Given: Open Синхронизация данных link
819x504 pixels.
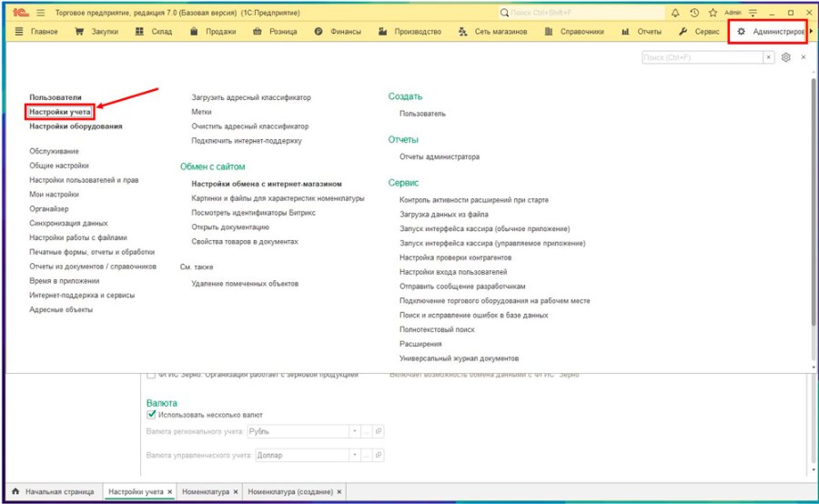Looking at the screenshot, I should pyautogui.click(x=68, y=223).
